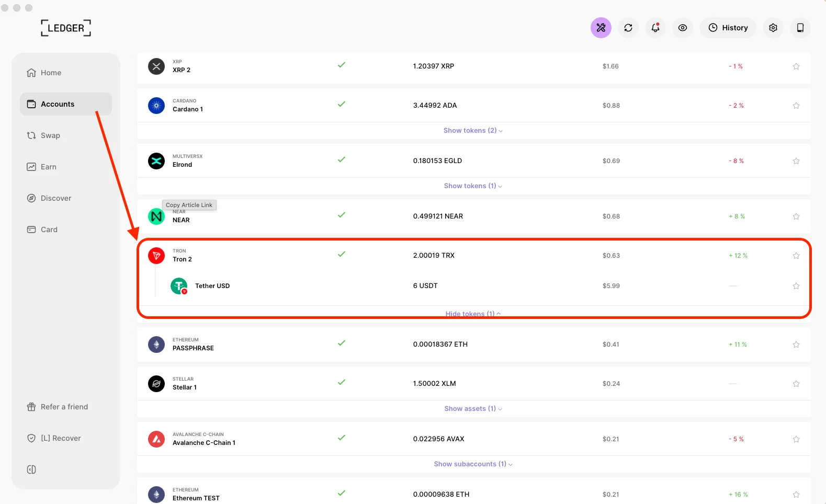This screenshot has width=826, height=504.
Task: Open Card in sidebar
Action: pyautogui.click(x=66, y=230)
